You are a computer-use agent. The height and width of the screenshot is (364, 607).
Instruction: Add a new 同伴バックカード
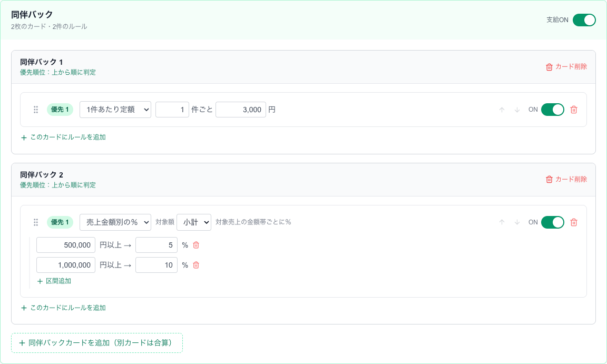coord(97,343)
